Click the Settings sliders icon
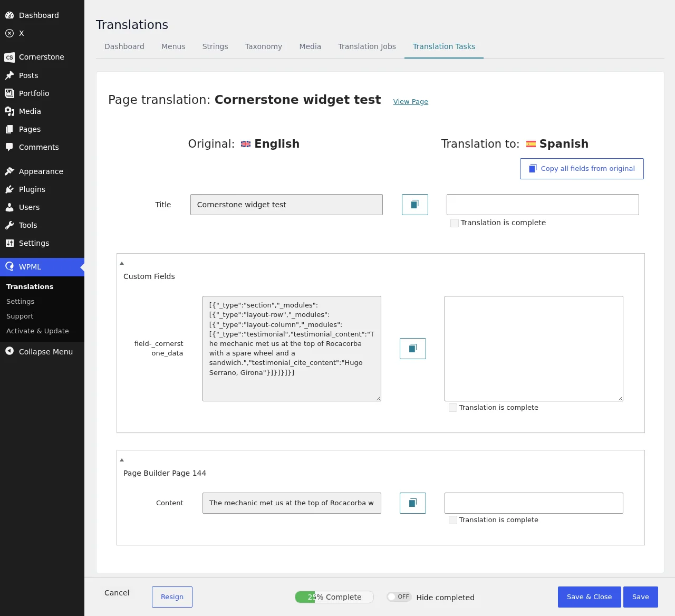675x616 pixels. [x=9, y=243]
